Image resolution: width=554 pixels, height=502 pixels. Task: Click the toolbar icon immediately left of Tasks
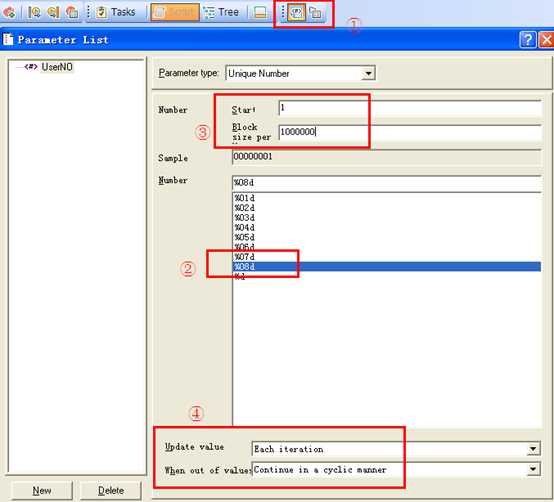click(x=72, y=12)
